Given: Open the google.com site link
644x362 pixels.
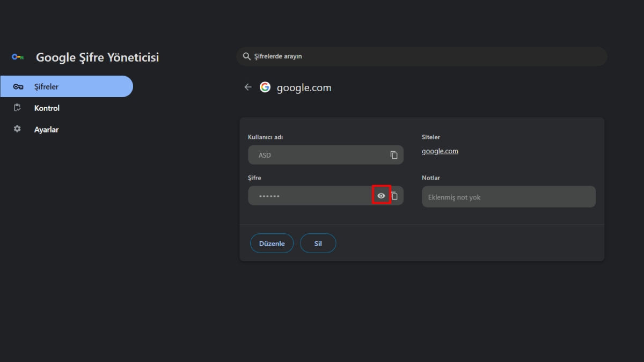Looking at the screenshot, I should [440, 151].
